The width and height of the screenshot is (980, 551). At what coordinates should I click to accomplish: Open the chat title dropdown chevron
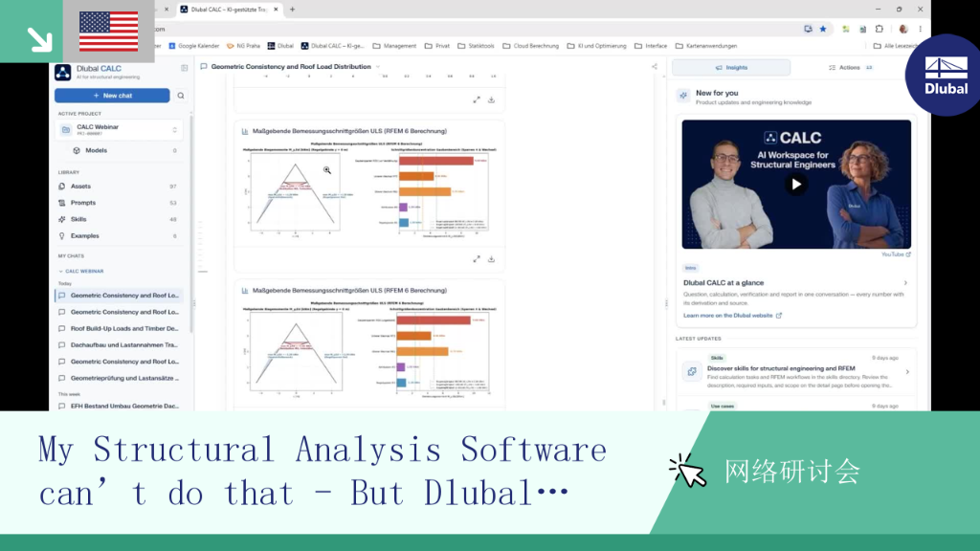378,67
